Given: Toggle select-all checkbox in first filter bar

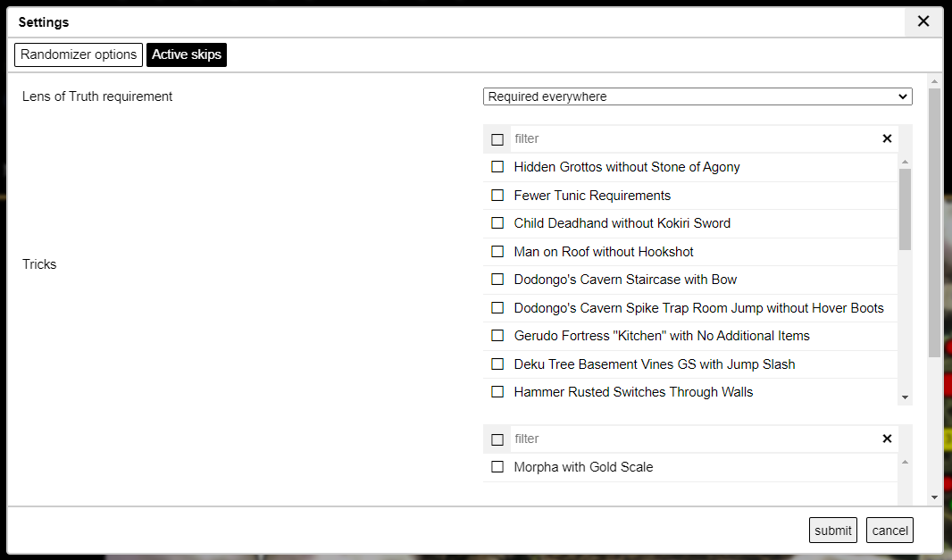Looking at the screenshot, I should (x=497, y=139).
